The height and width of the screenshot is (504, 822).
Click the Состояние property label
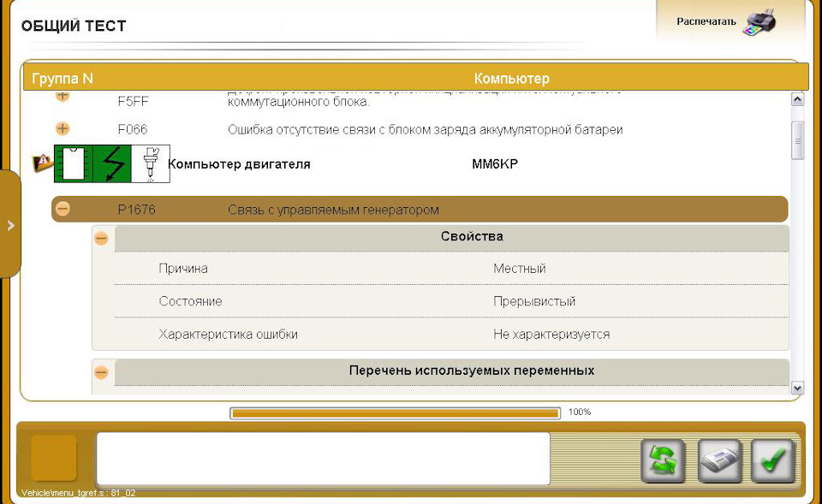tap(190, 301)
